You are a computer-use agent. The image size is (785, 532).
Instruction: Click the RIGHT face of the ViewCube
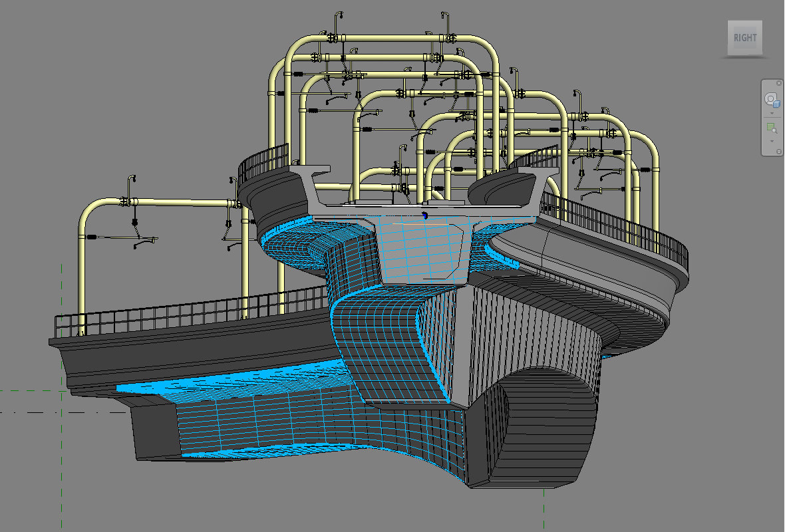(x=745, y=37)
